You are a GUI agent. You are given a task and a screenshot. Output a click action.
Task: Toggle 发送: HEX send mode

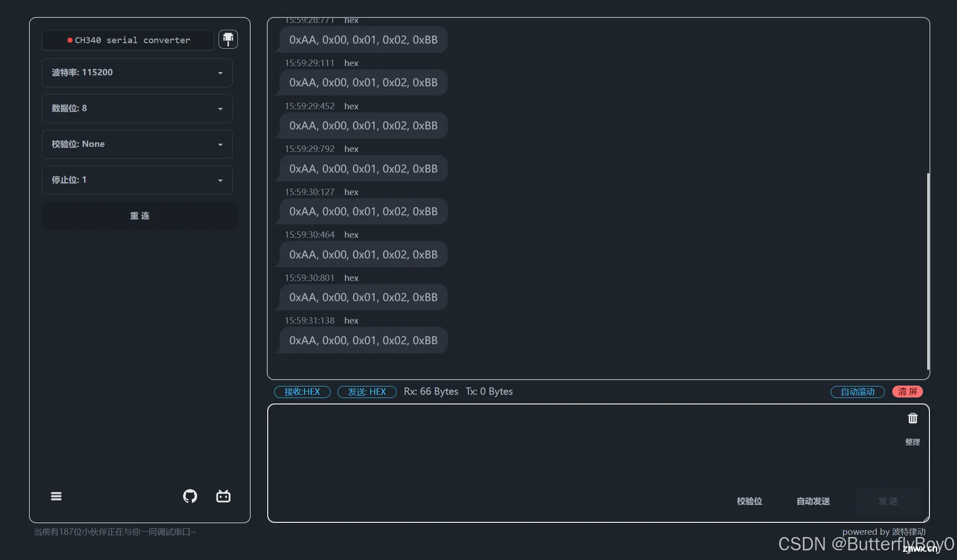click(367, 392)
